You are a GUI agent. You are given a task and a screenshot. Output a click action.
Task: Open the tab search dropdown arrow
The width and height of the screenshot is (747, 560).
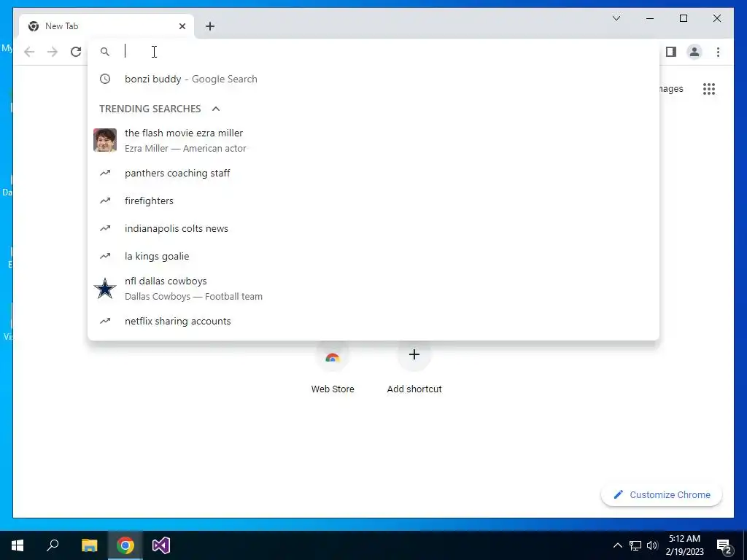tap(616, 18)
